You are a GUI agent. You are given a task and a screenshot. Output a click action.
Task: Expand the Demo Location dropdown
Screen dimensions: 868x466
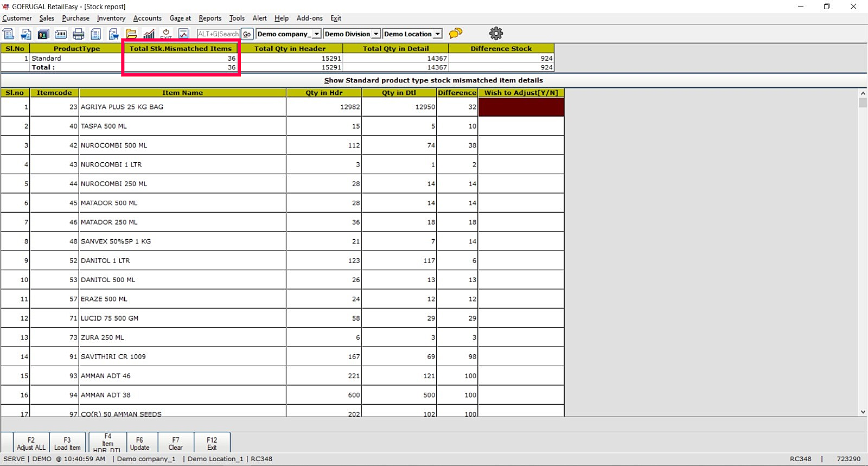(x=437, y=34)
